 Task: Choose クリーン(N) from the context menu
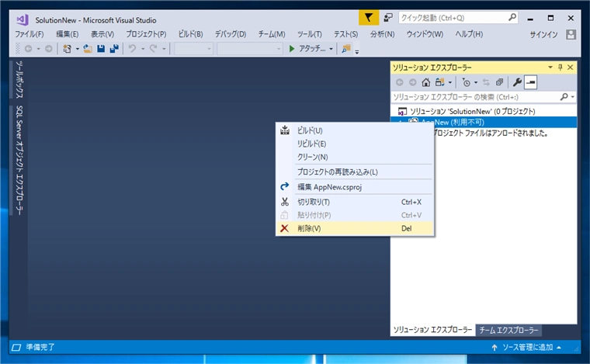coord(355,157)
